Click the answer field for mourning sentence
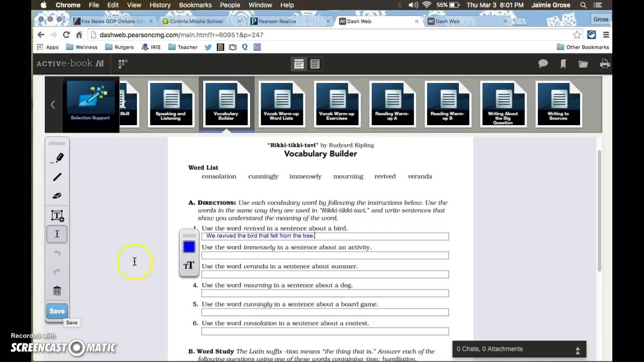This screenshot has width=644, height=362. click(325, 293)
